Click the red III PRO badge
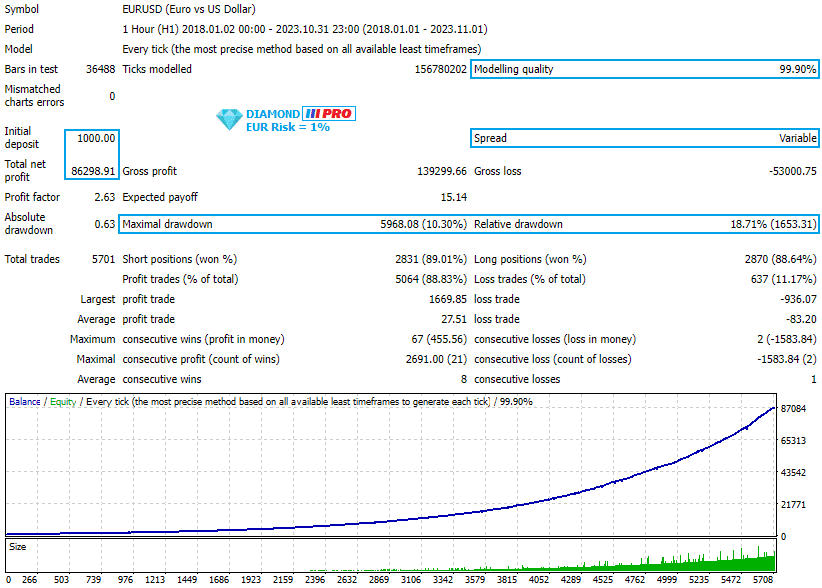822x588 pixels. [331, 113]
